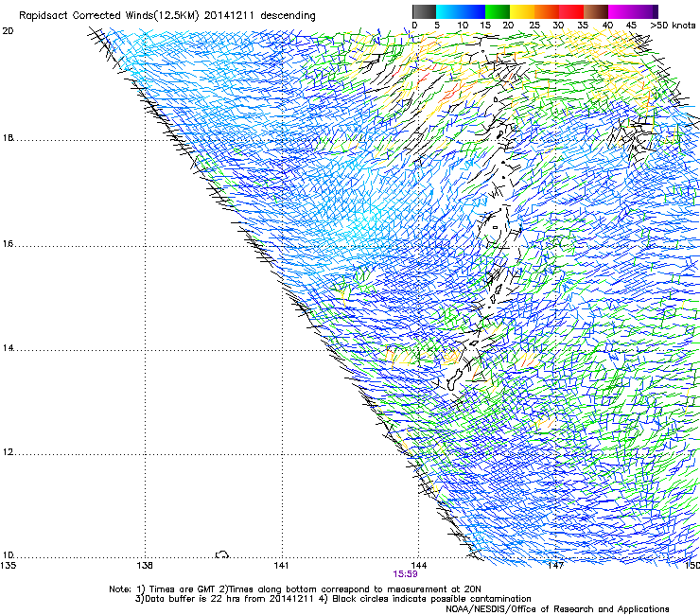The height and width of the screenshot is (615, 700).
Task: Click the gray 0-5 knots color swatch
Action: 424,11
